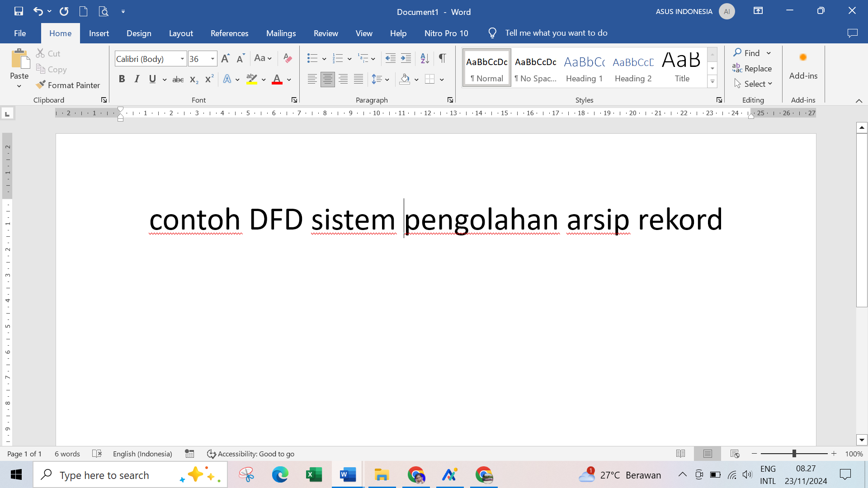Open the Nitro Pro 10 tab
This screenshot has width=868, height=488.
446,33
